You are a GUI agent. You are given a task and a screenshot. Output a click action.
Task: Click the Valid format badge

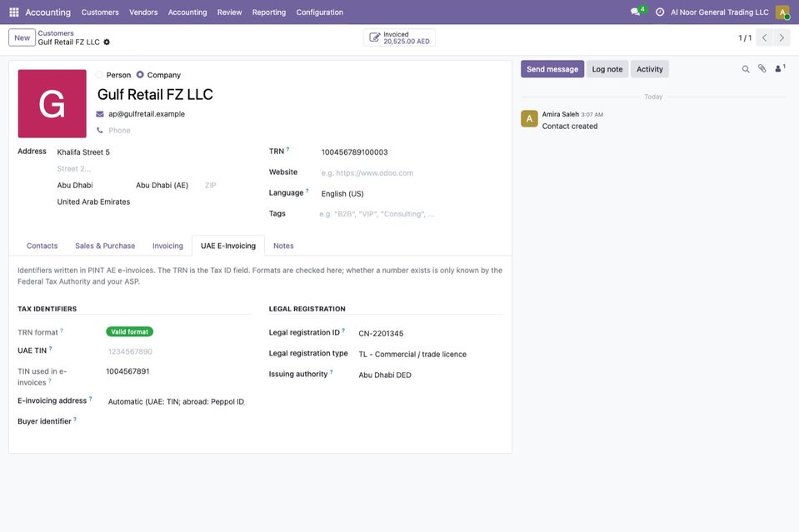click(x=129, y=332)
